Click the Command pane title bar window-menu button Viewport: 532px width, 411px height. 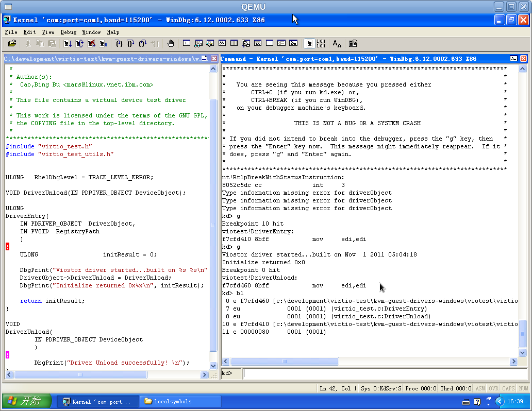pos(513,59)
